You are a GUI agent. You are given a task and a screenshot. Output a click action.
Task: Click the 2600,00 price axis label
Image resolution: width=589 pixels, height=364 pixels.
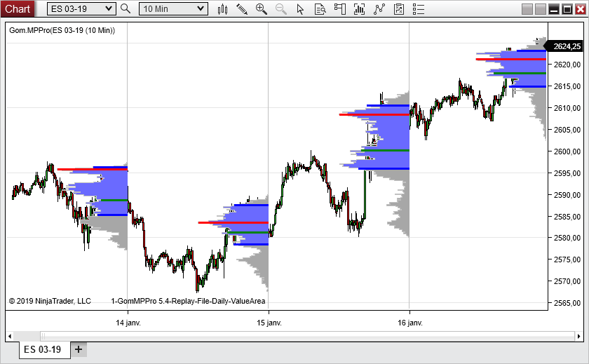click(x=567, y=151)
